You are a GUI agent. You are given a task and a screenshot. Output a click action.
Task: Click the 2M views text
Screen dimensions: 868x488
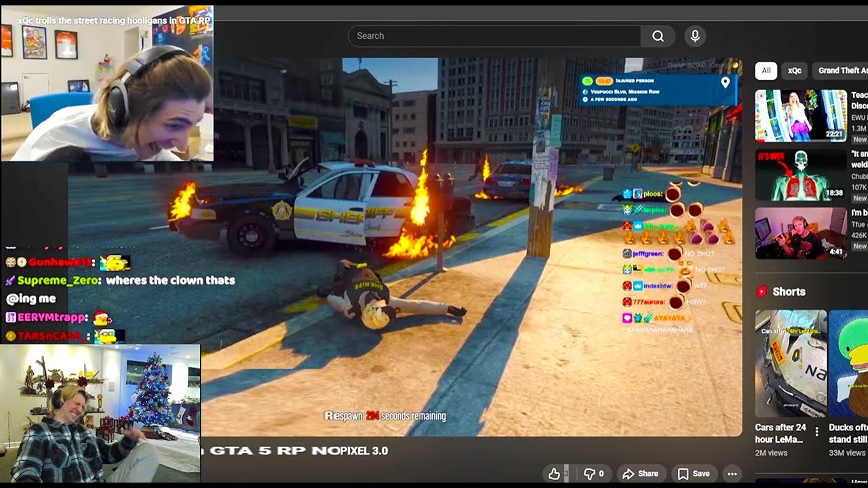point(772,453)
